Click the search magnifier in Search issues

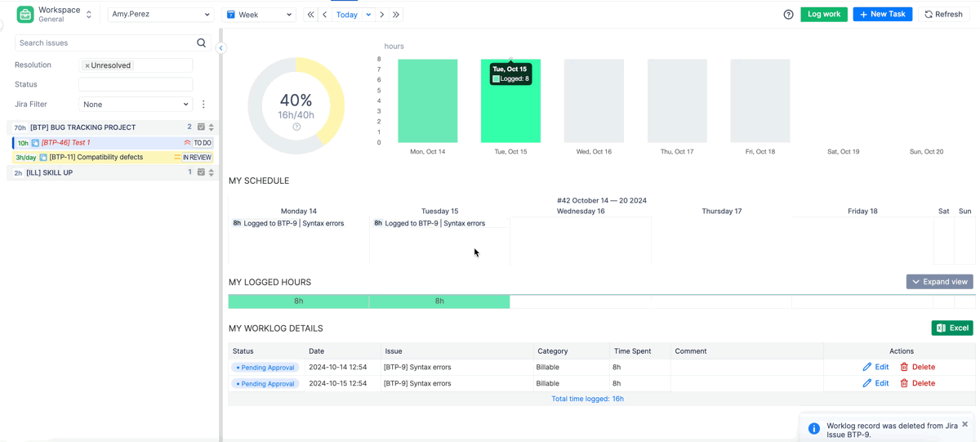pyautogui.click(x=201, y=43)
